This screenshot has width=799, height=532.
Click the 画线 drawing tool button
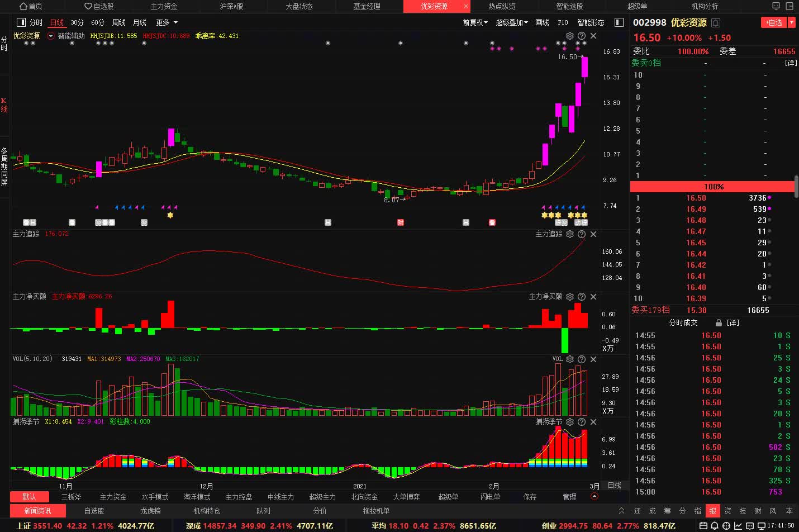point(542,22)
